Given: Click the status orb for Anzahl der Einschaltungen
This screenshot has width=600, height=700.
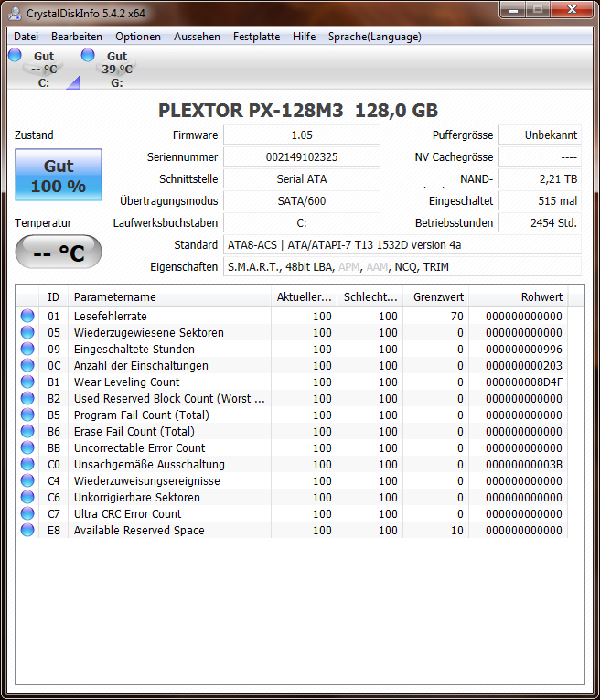Looking at the screenshot, I should (x=27, y=365).
